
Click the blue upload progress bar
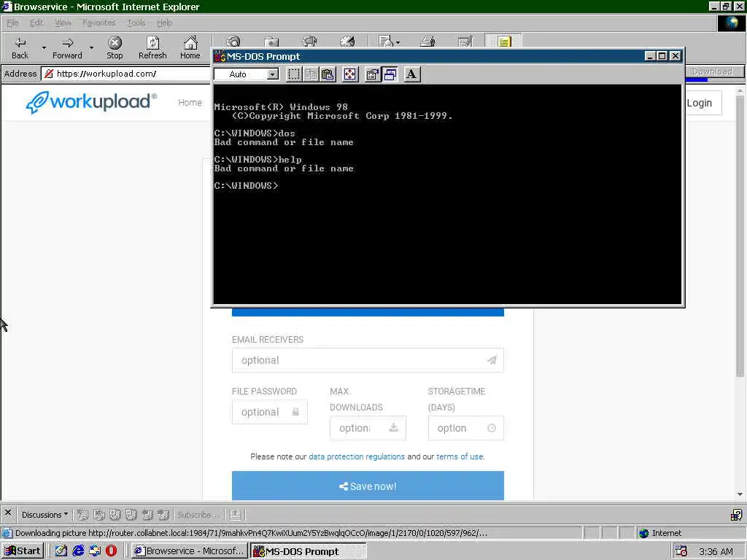coord(368,312)
